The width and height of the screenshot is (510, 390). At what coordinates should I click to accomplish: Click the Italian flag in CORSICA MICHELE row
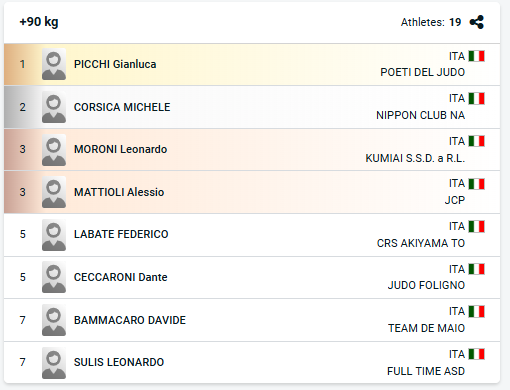point(476,99)
